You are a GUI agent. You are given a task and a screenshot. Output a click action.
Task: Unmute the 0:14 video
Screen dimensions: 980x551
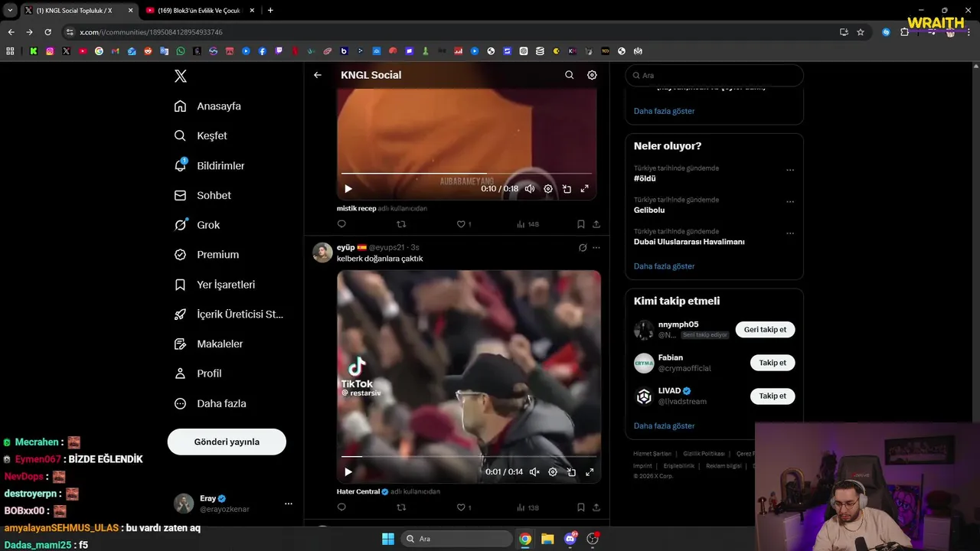coord(534,472)
